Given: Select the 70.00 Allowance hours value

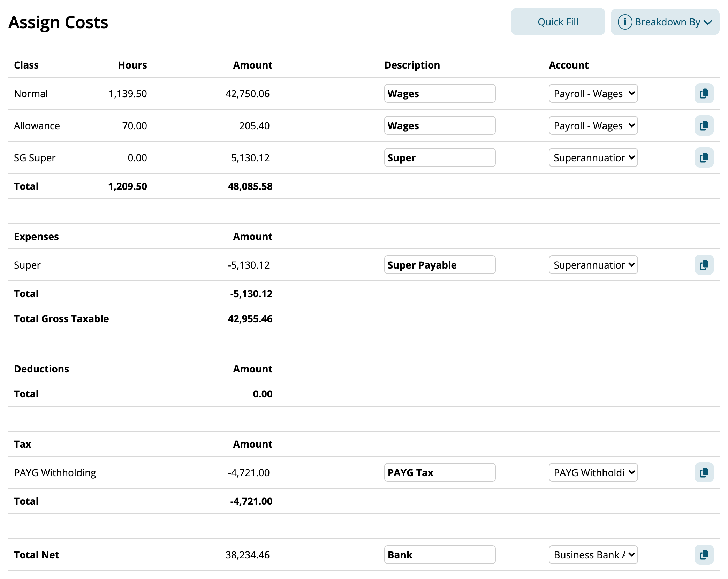Looking at the screenshot, I should coord(135,126).
